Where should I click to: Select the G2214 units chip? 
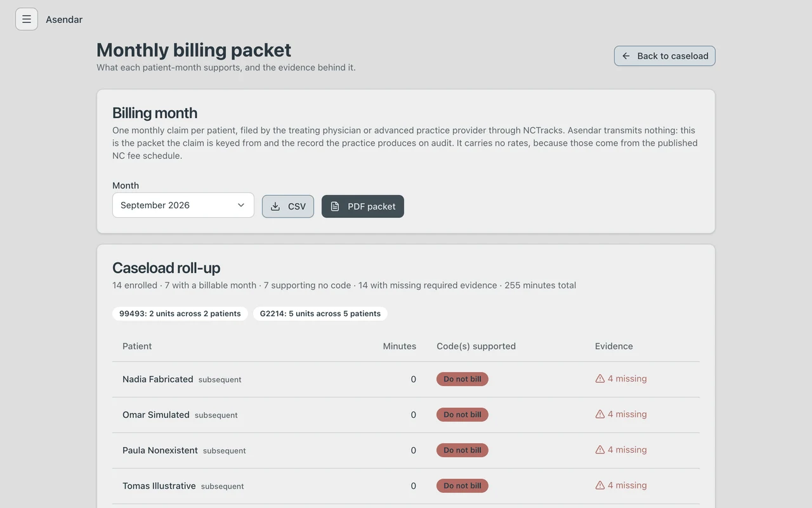point(320,314)
